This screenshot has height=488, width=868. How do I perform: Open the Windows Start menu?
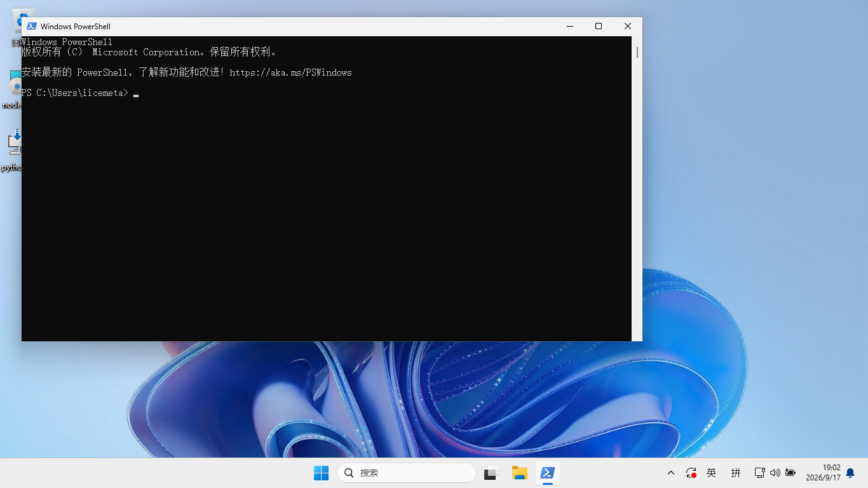(x=322, y=473)
